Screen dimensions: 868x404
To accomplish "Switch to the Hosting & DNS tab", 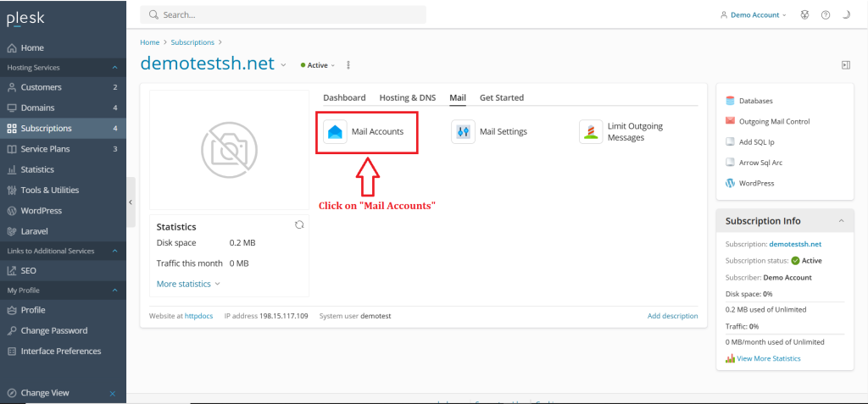I will click(x=408, y=97).
